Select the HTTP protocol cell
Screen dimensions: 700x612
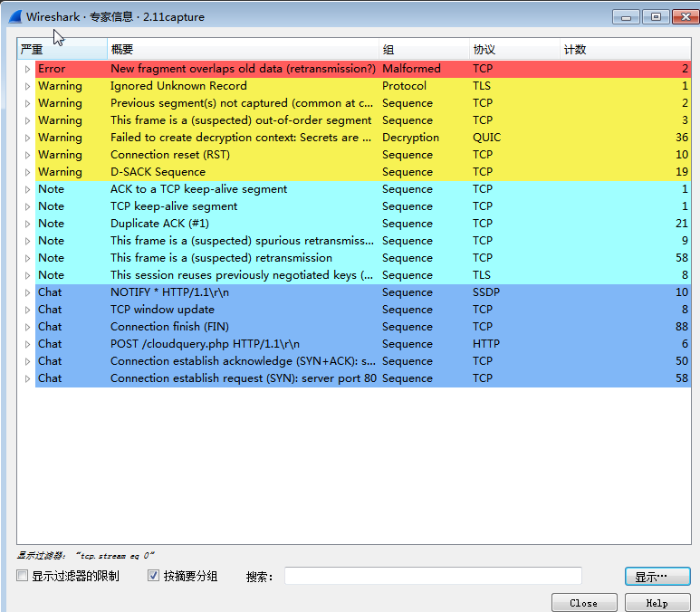(486, 344)
